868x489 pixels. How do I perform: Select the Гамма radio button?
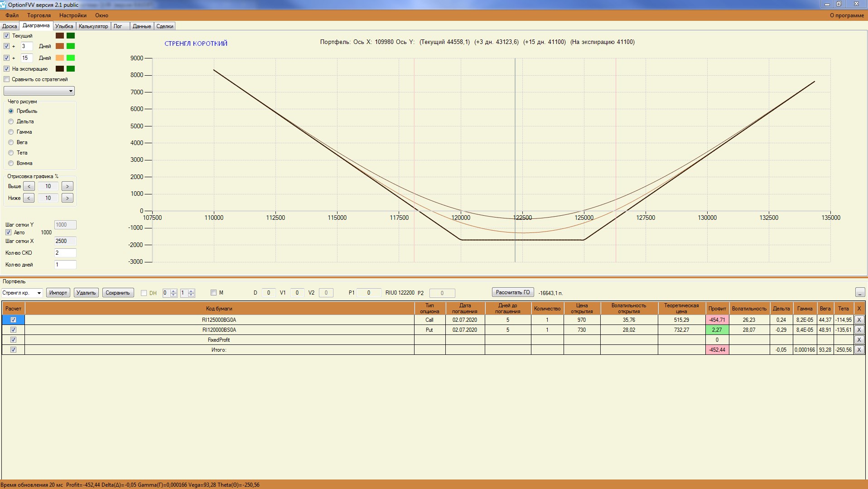pyautogui.click(x=11, y=132)
